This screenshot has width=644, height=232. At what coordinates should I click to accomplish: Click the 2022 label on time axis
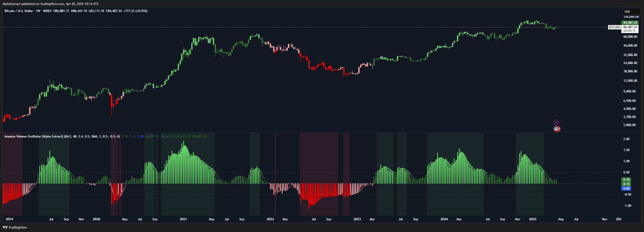pyautogui.click(x=270, y=219)
